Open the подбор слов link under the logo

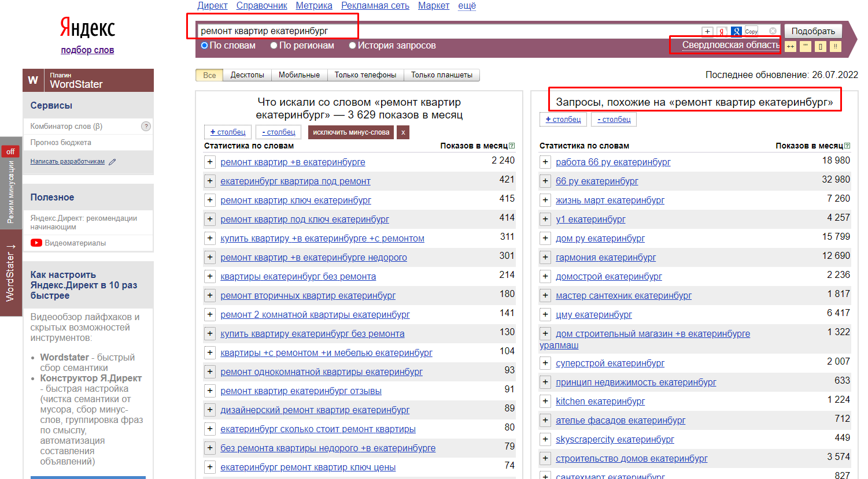[x=87, y=50]
